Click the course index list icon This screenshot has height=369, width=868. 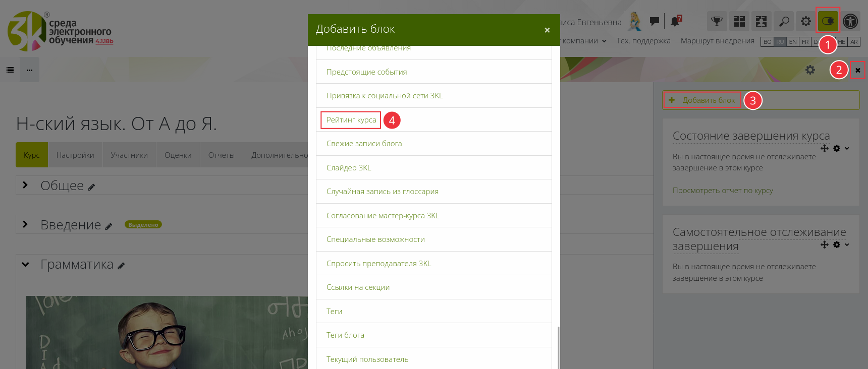coord(10,70)
